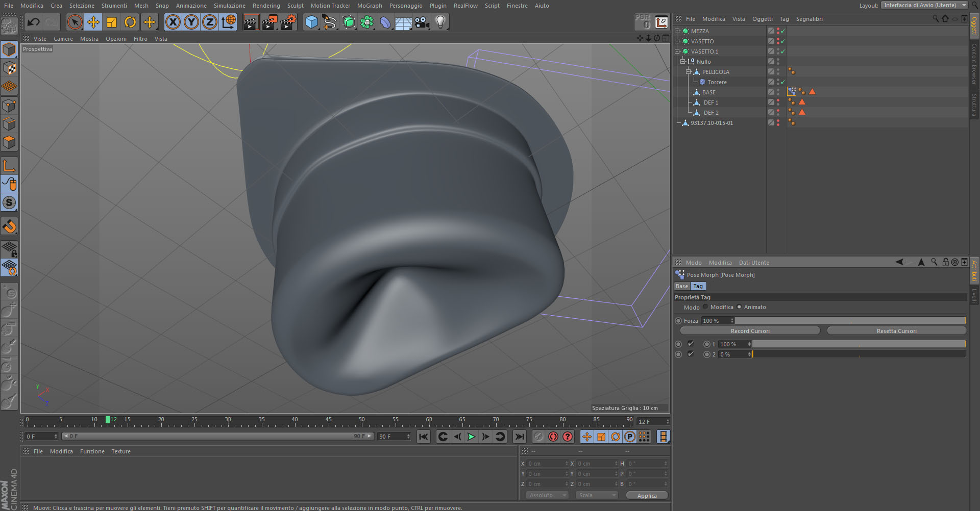Click the Pose Morph tag on BASE
Image resolution: width=980 pixels, height=511 pixels.
pyautogui.click(x=792, y=92)
